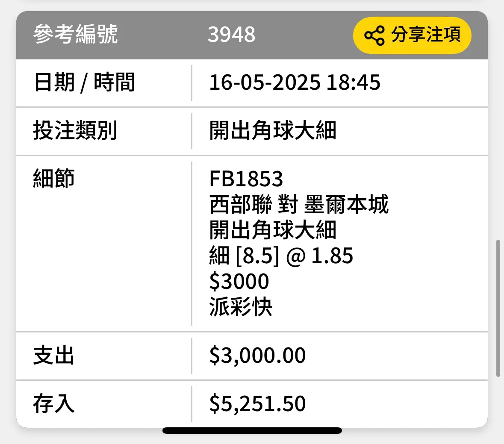Click the 存入 row label
The height and width of the screenshot is (444, 504).
tap(54, 404)
